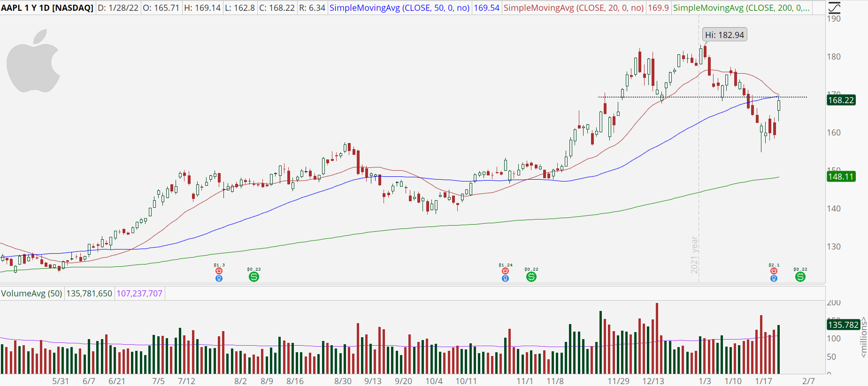Click the $1.3 earnings estimate label

click(x=219, y=265)
